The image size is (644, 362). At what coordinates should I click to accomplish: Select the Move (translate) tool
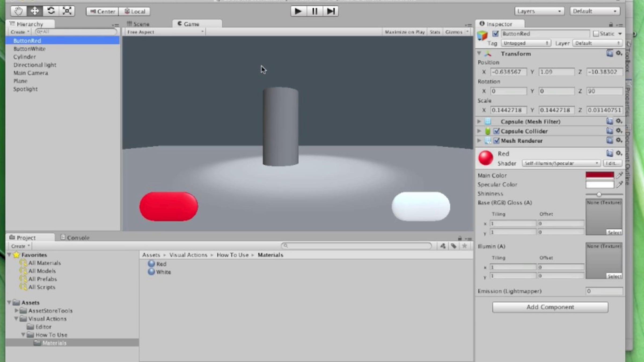pyautogui.click(x=35, y=11)
